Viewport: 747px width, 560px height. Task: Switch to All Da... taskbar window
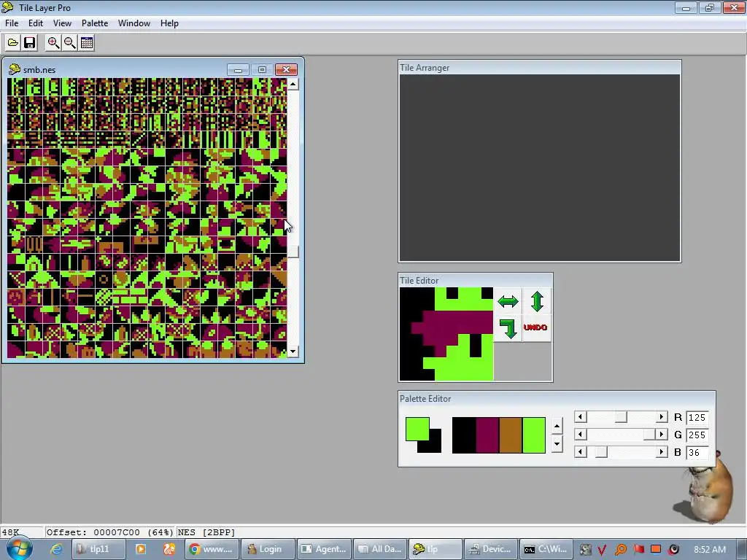click(x=380, y=549)
